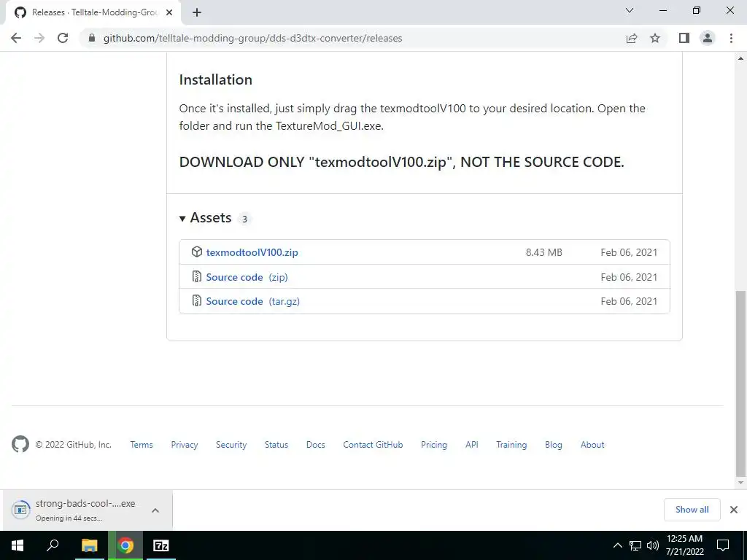Click the archive icon beside Source code (tar.gz)
The width and height of the screenshot is (747, 560).
tap(197, 301)
